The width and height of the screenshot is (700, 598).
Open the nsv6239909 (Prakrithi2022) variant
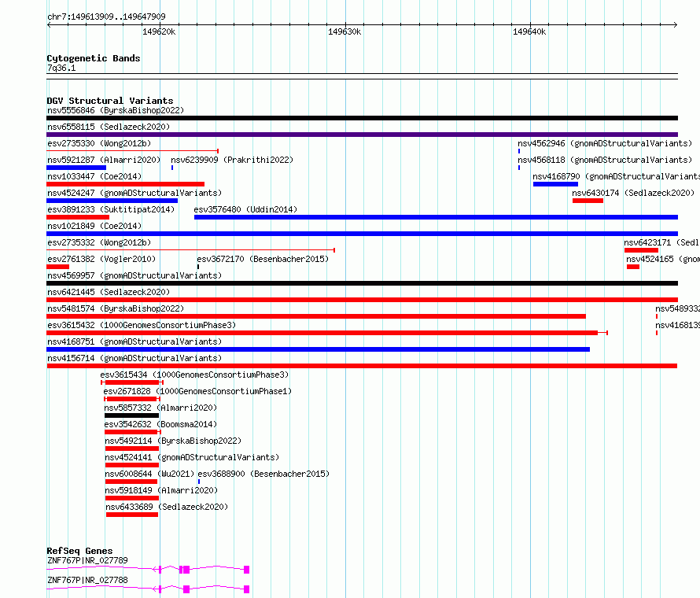[232, 160]
